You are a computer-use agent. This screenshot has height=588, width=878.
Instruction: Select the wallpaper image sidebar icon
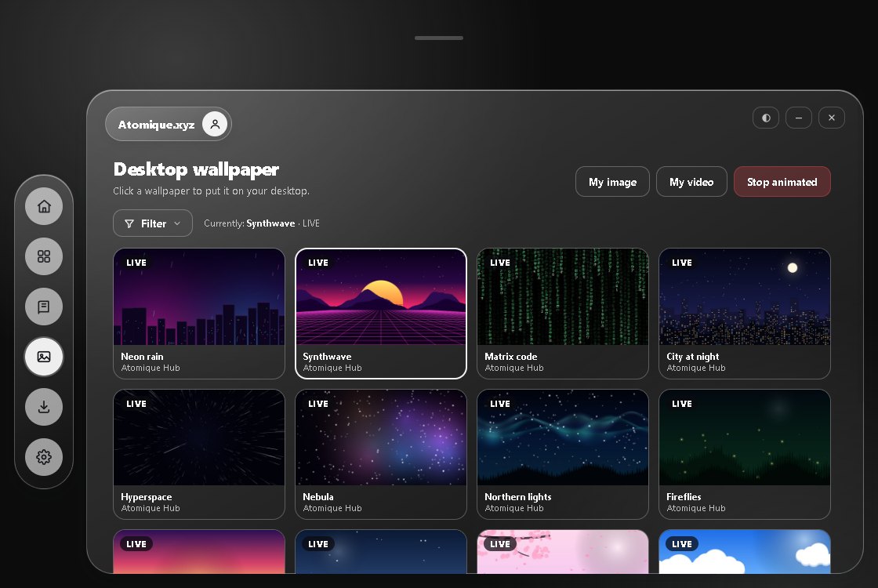click(44, 357)
